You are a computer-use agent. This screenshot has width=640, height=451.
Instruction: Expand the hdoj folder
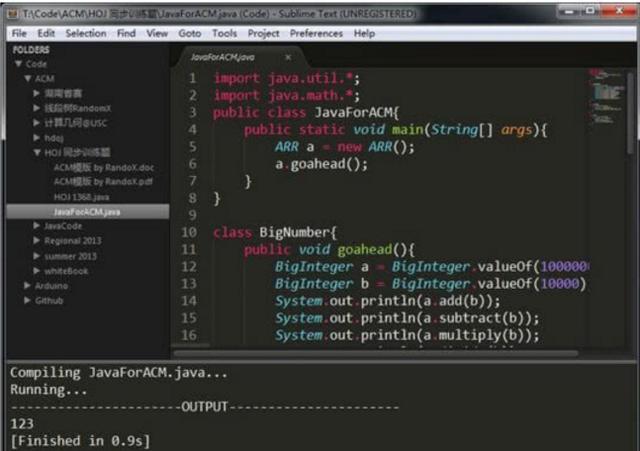(37, 137)
